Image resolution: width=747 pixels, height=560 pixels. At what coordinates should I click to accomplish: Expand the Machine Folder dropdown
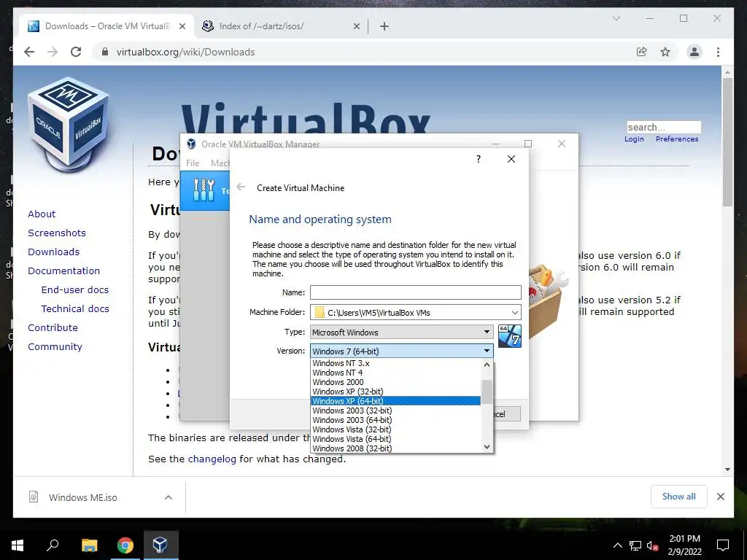tap(514, 312)
